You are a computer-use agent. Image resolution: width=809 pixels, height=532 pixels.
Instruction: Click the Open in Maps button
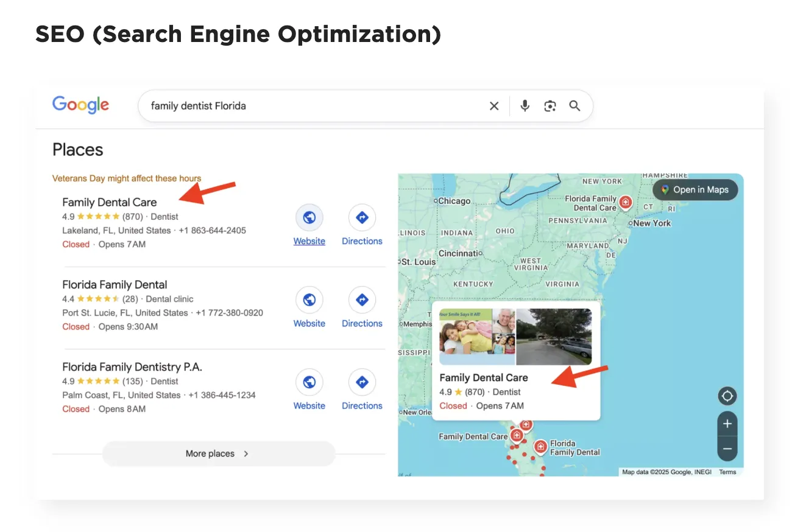[x=694, y=189]
